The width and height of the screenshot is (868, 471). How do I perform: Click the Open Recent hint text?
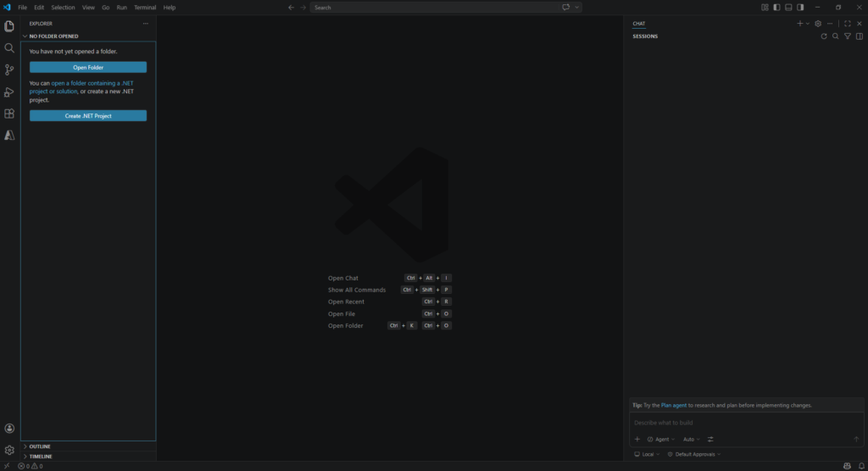(346, 302)
